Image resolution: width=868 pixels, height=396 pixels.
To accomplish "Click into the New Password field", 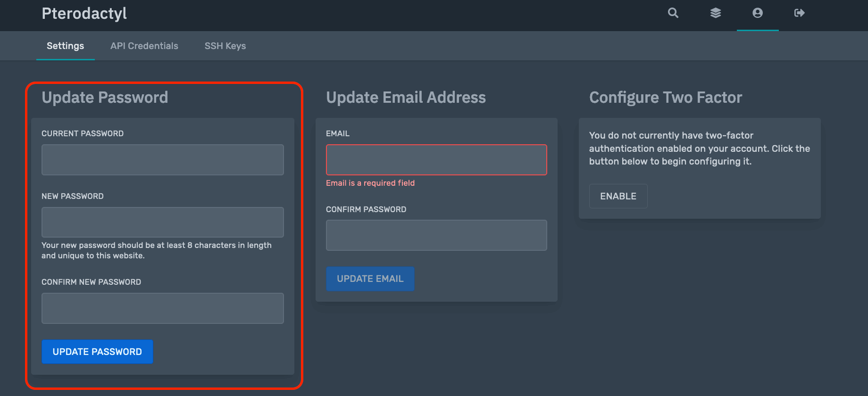I will tap(163, 222).
